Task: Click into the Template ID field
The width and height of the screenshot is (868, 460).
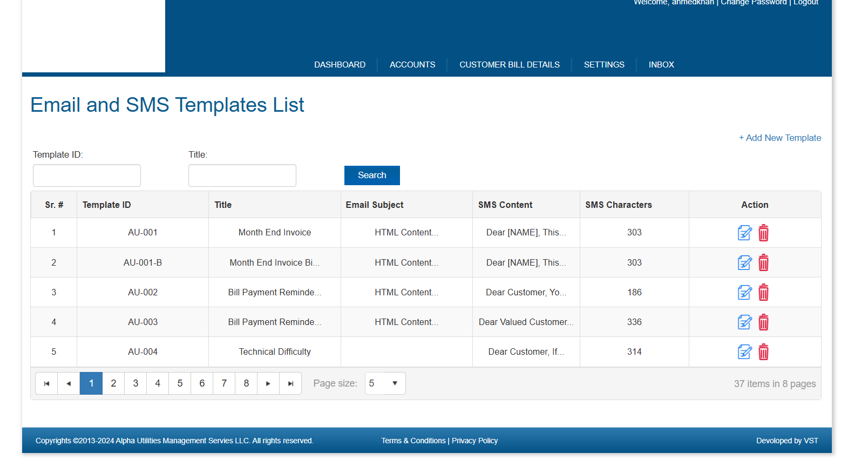Action: [87, 175]
